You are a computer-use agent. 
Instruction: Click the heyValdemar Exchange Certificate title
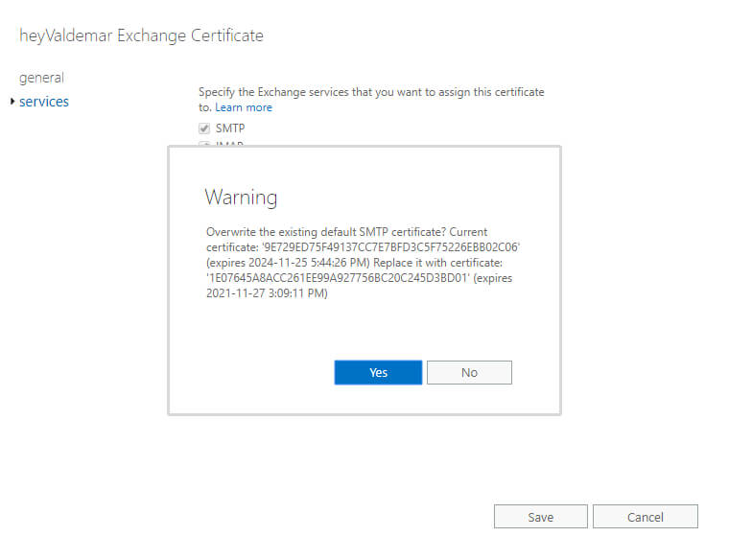(141, 35)
